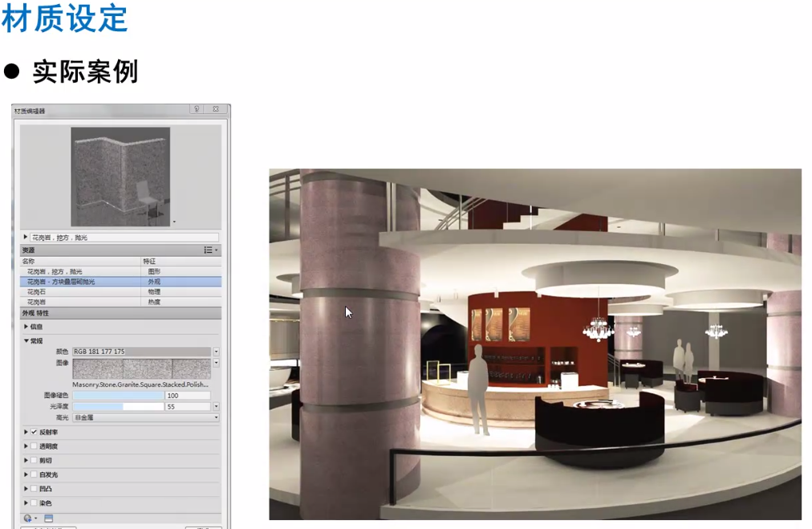The image size is (812, 529).
Task: Expand the 信息 section
Action: coord(26,327)
